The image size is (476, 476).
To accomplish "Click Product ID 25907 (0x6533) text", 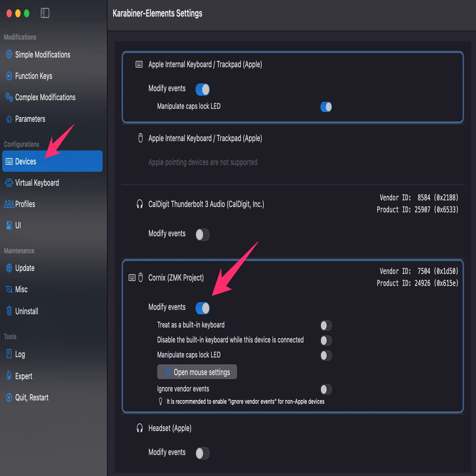I will (417, 210).
